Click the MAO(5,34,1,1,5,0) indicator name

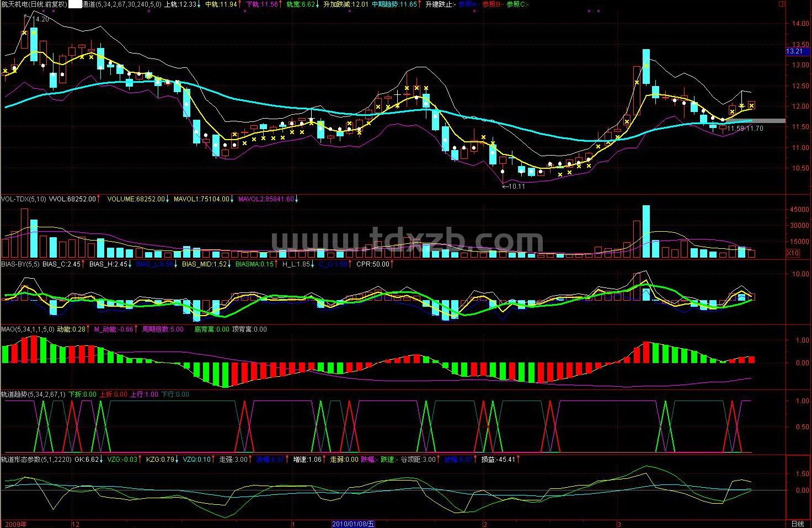tap(28, 329)
